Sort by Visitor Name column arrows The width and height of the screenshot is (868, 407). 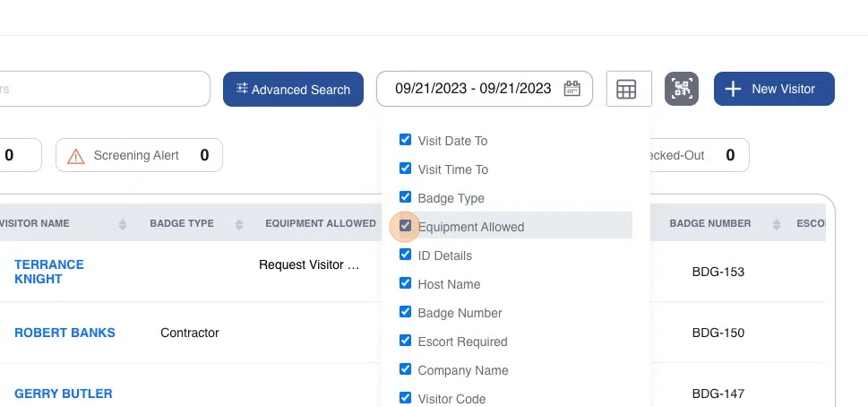[123, 224]
